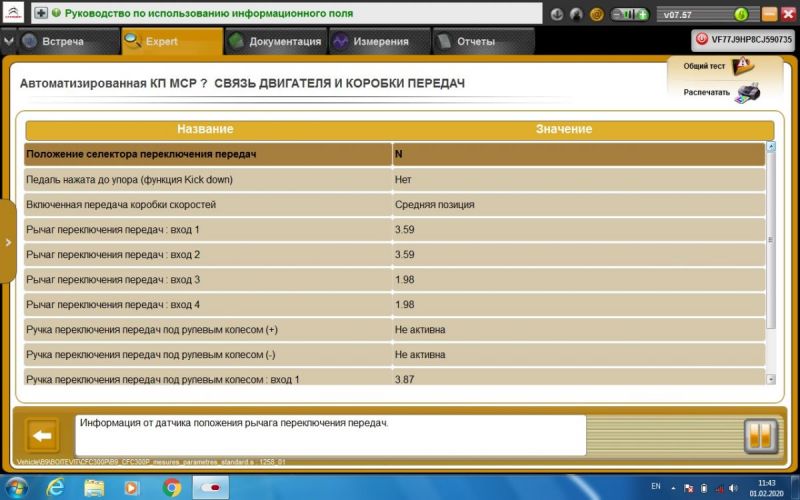The width and height of the screenshot is (800, 500).
Task: Run the Общий тест global test
Action: [x=742, y=66]
